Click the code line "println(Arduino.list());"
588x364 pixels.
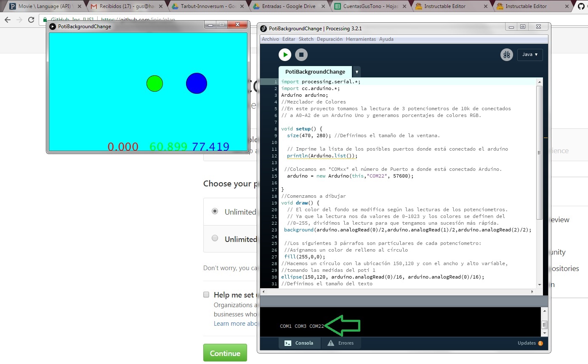coord(322,156)
